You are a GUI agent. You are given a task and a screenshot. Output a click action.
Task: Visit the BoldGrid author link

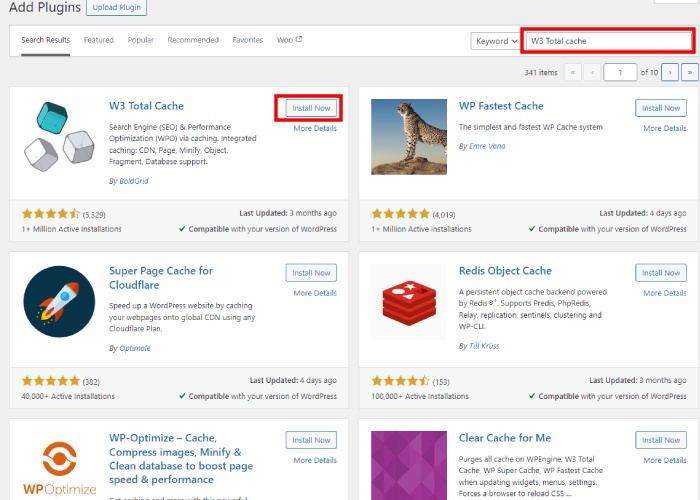tap(134, 181)
